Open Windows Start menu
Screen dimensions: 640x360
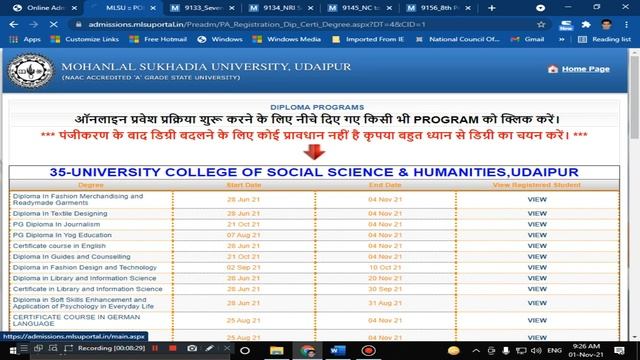point(13,351)
